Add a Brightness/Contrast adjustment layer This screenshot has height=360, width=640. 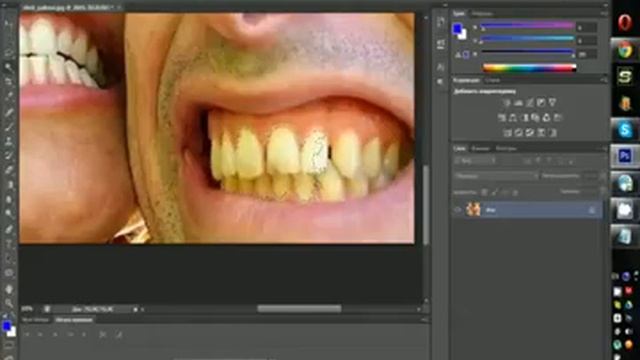pyautogui.click(x=507, y=103)
